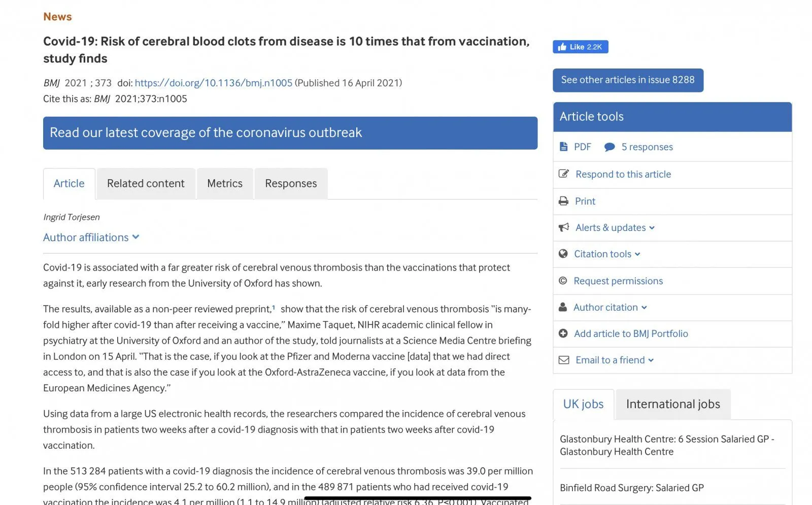Click the Facebook Like button
This screenshot has height=505, width=812.
[580, 47]
